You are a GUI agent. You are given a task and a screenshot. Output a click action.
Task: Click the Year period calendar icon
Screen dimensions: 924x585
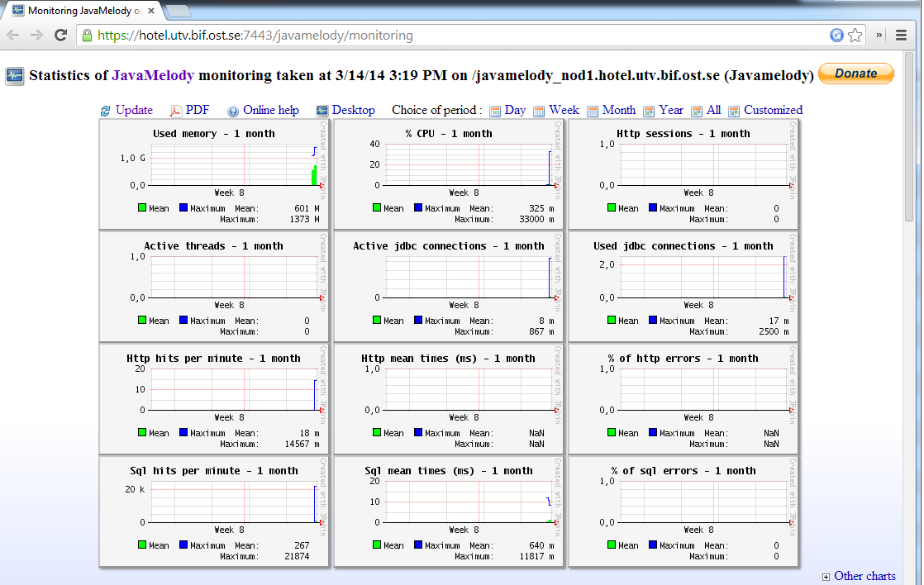point(649,111)
